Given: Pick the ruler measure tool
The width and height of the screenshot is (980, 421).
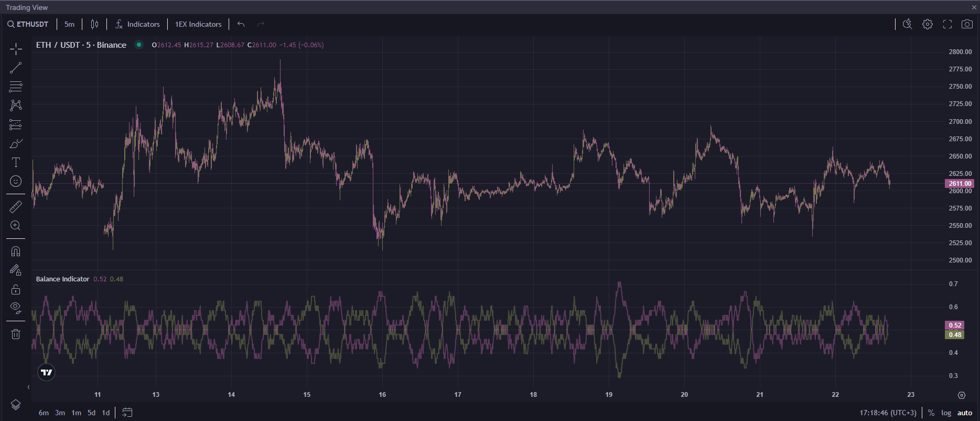Looking at the screenshot, I should (x=16, y=207).
